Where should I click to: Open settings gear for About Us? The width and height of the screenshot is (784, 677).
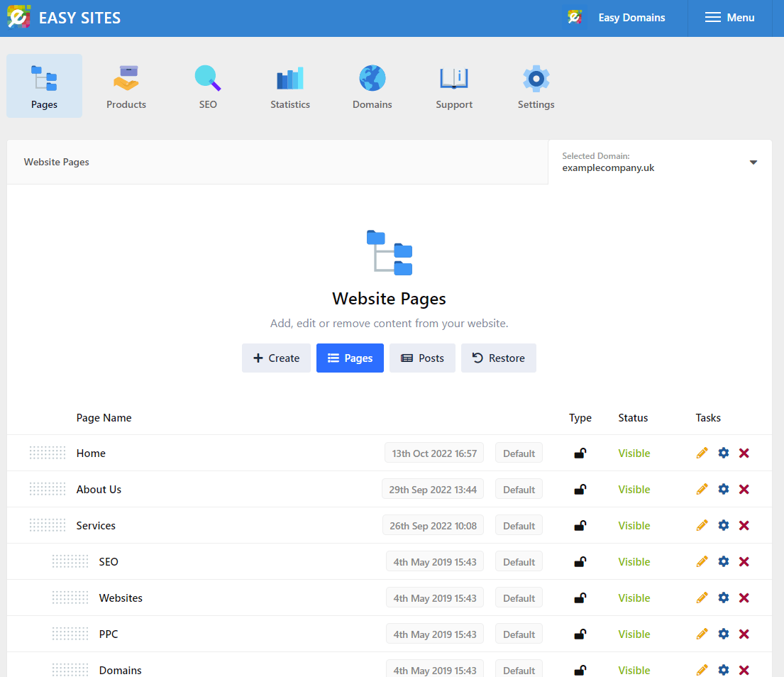[x=724, y=489]
